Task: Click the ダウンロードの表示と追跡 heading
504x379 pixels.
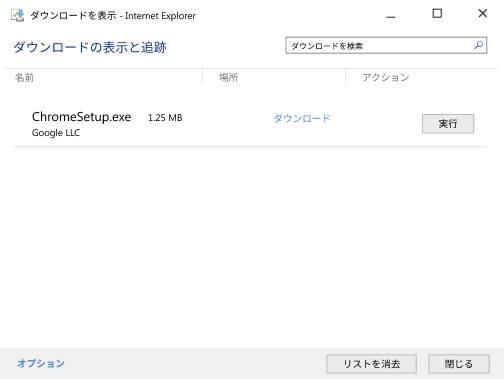Action: point(90,47)
